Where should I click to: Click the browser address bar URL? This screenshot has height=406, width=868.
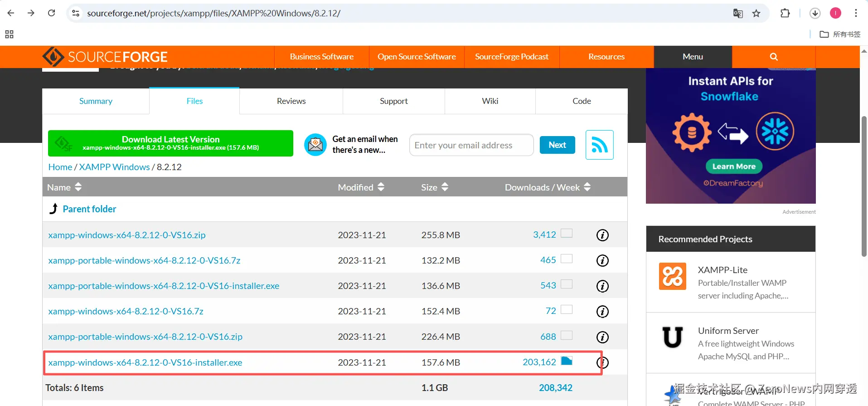[213, 13]
